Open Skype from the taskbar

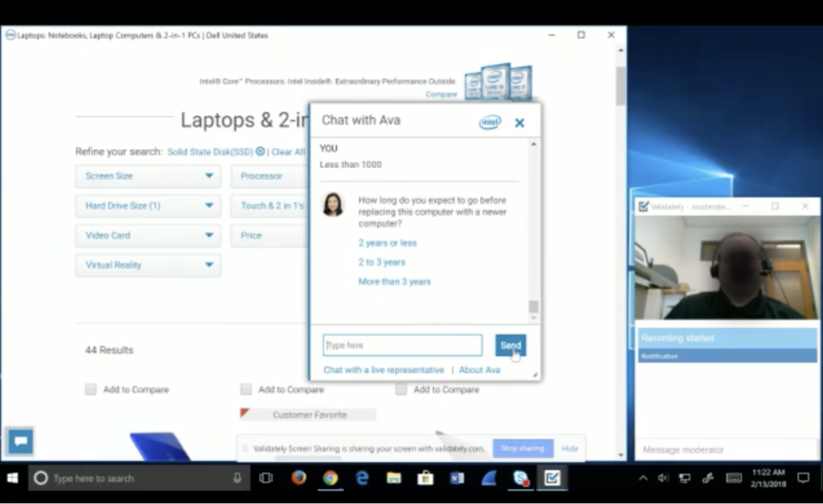[521, 478]
